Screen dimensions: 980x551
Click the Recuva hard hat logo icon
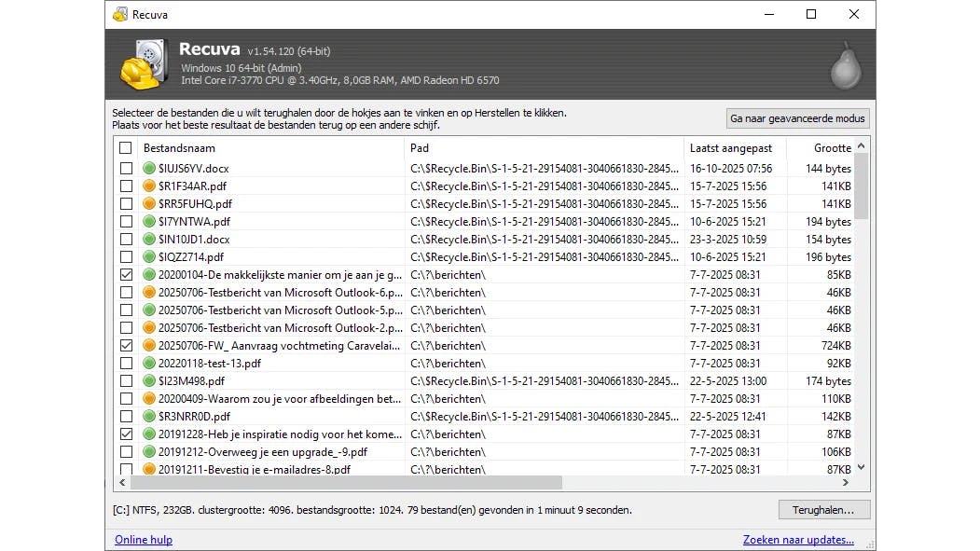point(145,64)
